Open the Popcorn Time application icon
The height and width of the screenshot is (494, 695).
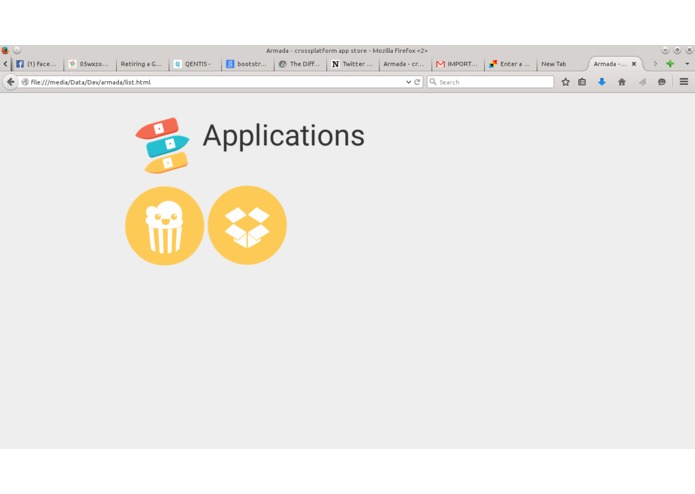point(164,226)
